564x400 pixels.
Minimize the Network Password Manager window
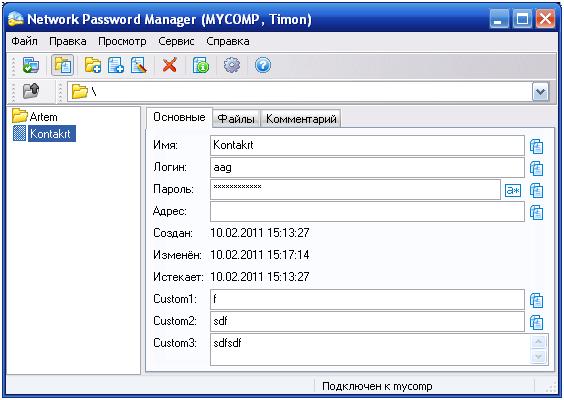point(499,19)
